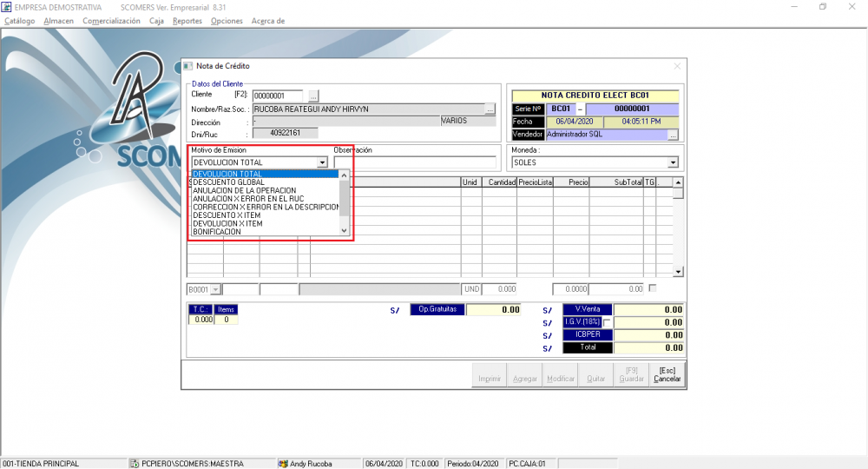868x469 pixels.
Task: Click the Cliente code input field
Action: (x=278, y=96)
